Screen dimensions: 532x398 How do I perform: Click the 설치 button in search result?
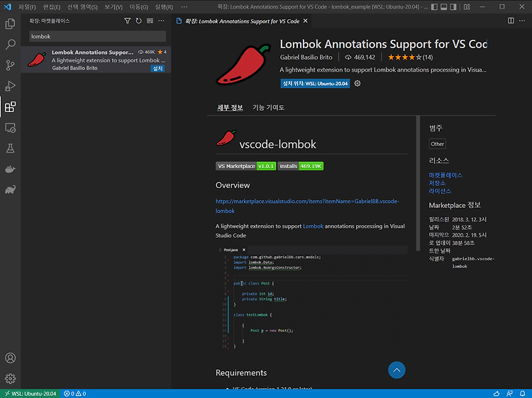pos(157,69)
